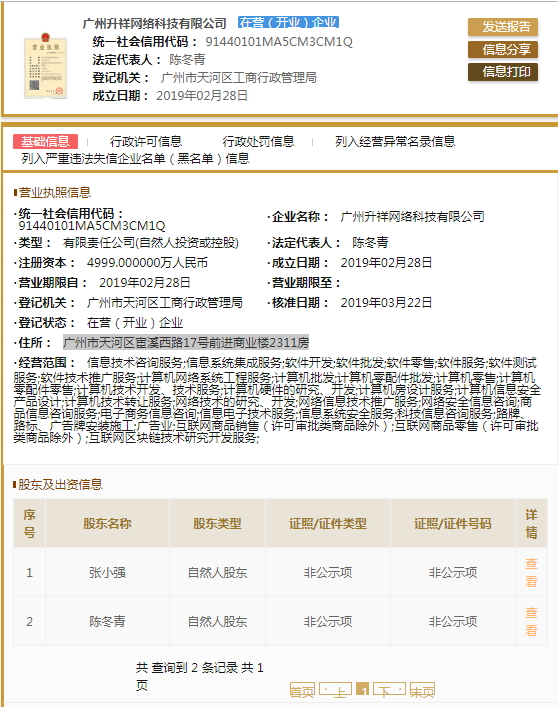Click the 在营（开业）企业 status badge

pyautogui.click(x=288, y=22)
